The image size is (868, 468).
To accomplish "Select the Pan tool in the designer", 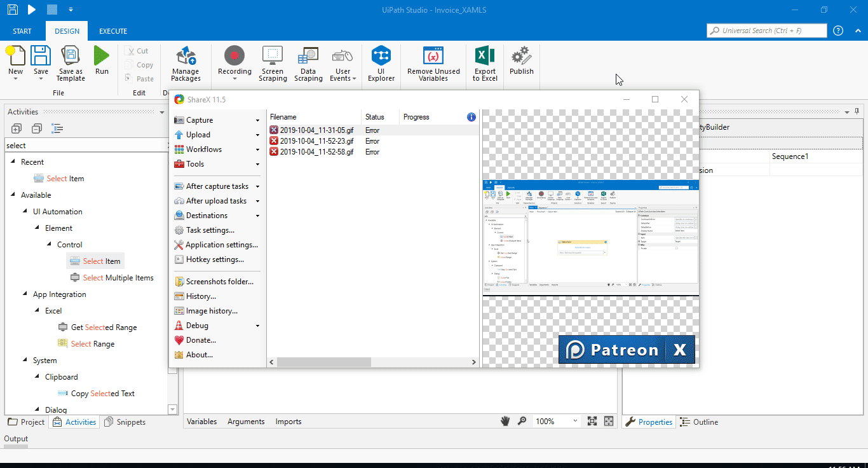I will tap(505, 420).
